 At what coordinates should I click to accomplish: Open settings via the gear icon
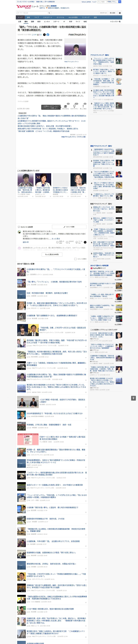(x=120, y=13)
